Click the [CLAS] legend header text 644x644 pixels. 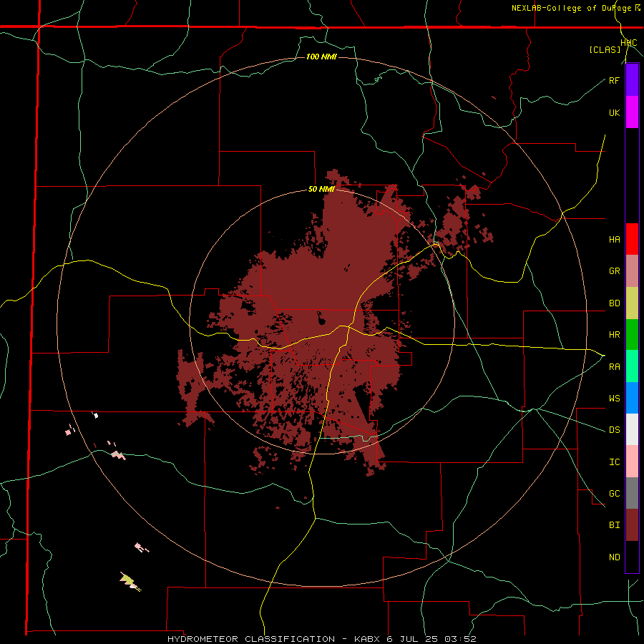(605, 49)
